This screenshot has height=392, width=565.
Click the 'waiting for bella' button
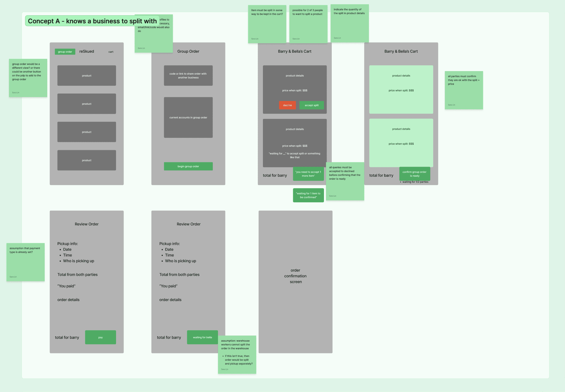(202, 337)
